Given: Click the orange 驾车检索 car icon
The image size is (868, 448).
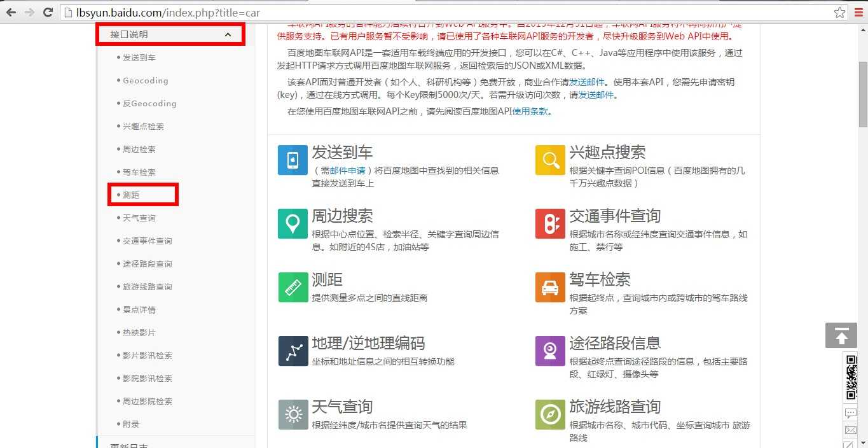Looking at the screenshot, I should pyautogui.click(x=550, y=287).
